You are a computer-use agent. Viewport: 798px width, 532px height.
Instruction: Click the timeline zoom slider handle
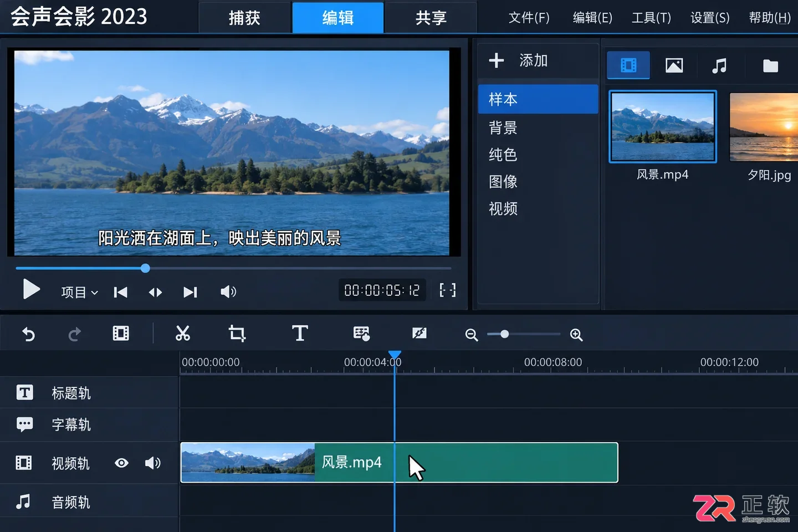[x=504, y=334]
